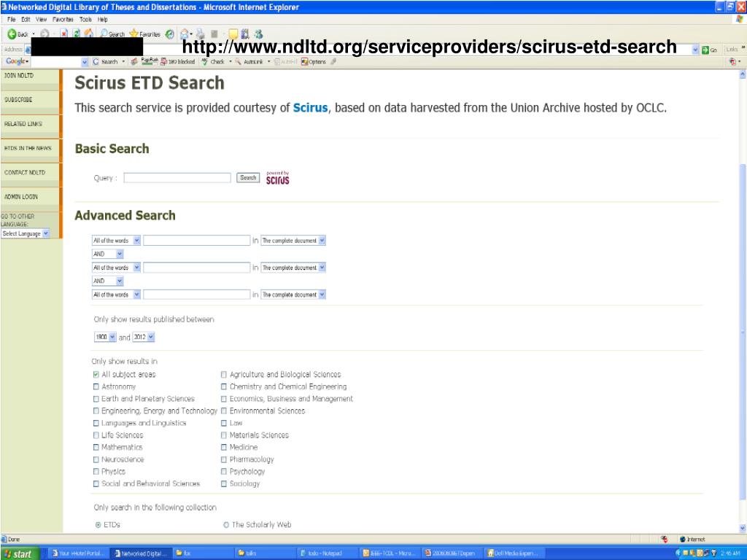Open the Google logo menu
Screen dimensions: 747x560
pos(18,61)
